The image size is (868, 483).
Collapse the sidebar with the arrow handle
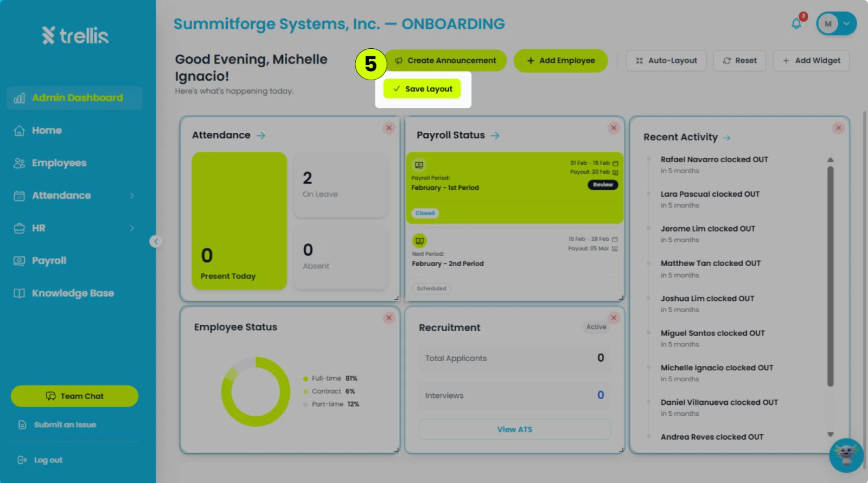tap(156, 241)
